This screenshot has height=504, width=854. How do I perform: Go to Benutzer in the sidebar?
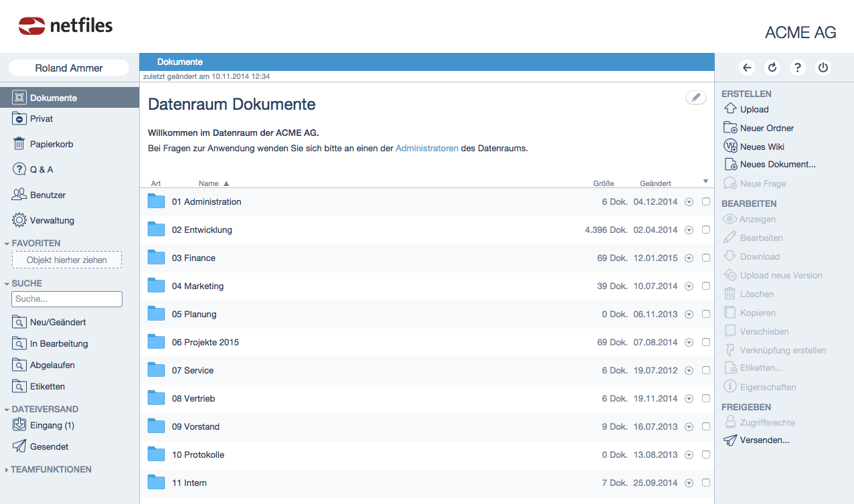coord(48,195)
